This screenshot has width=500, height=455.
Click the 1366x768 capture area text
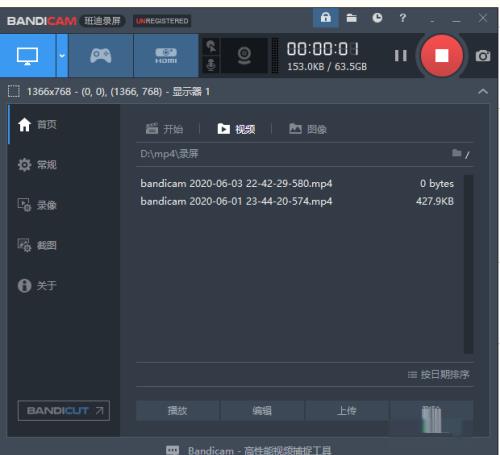click(118, 91)
